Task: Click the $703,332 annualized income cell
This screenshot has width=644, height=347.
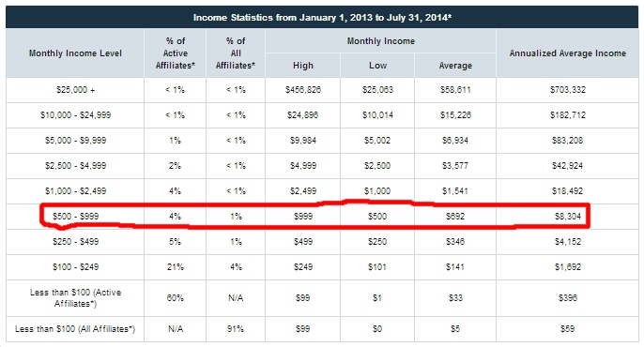Action: click(568, 90)
